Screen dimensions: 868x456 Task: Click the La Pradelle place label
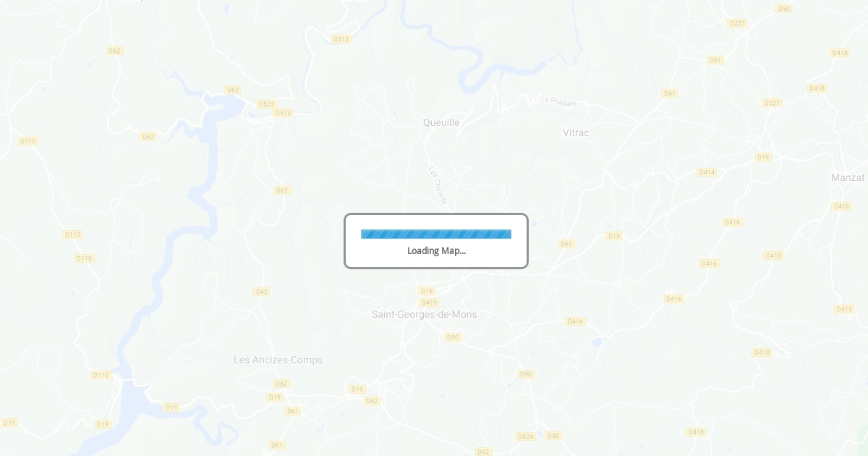point(558,101)
